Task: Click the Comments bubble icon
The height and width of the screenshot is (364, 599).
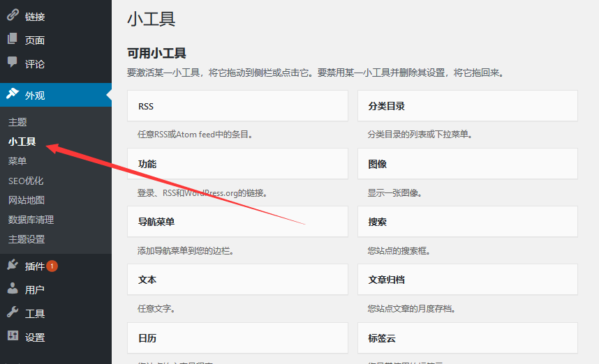Action: (x=13, y=63)
